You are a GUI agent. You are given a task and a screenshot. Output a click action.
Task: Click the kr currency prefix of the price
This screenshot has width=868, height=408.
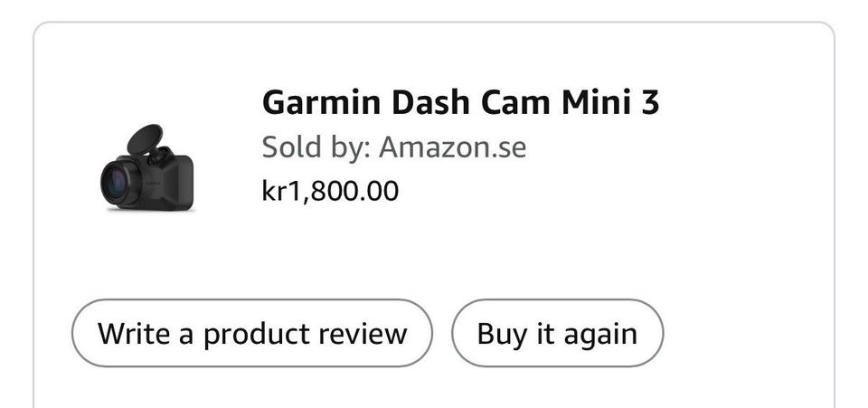273,191
